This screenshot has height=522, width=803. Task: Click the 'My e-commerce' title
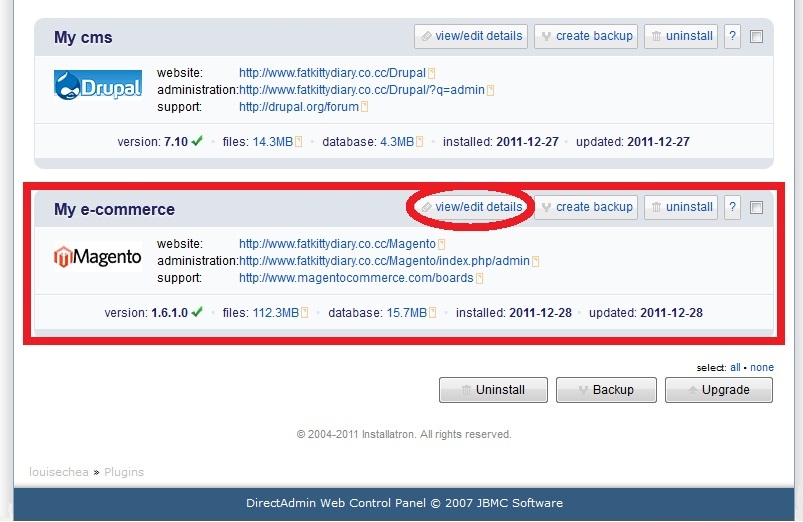114,210
